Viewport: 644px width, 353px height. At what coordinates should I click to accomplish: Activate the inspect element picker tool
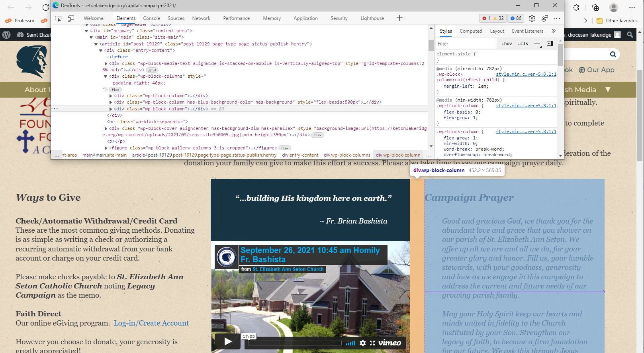point(58,18)
